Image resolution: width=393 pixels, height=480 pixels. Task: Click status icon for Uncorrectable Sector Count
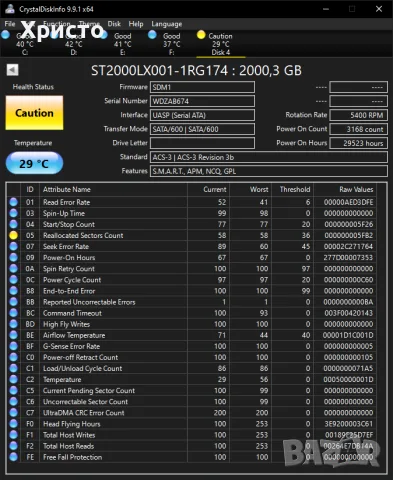pyautogui.click(x=13, y=401)
